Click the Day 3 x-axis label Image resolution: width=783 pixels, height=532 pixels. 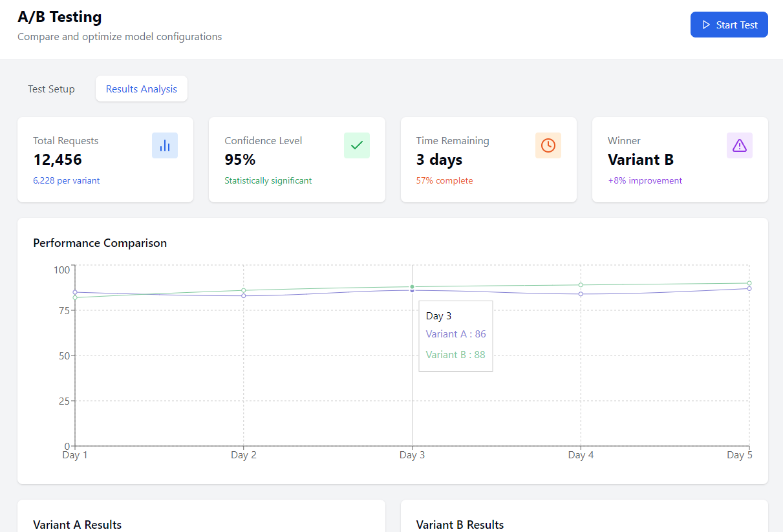click(412, 455)
